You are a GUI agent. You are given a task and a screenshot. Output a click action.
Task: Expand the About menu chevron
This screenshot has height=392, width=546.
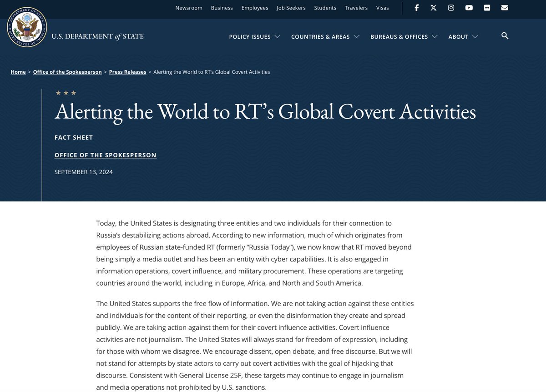[x=475, y=36]
